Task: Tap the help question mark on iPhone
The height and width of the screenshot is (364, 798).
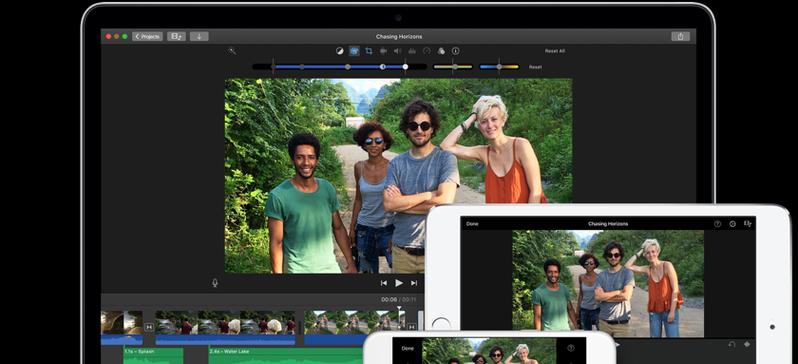Action: pos(571,349)
